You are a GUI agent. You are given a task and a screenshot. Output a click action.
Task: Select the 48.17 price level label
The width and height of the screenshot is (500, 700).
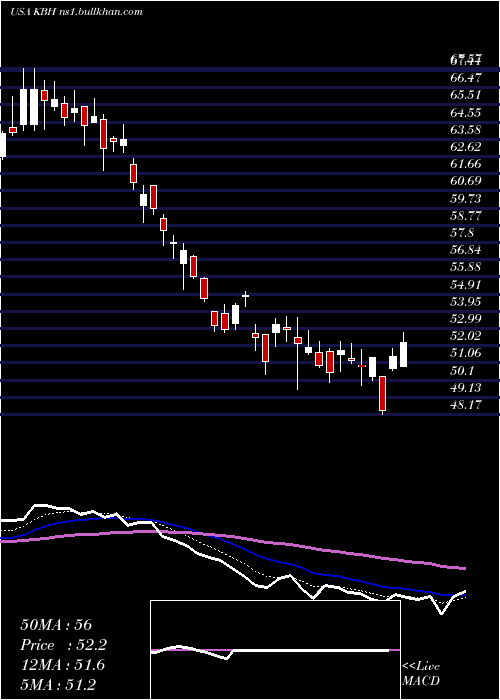[x=466, y=405]
